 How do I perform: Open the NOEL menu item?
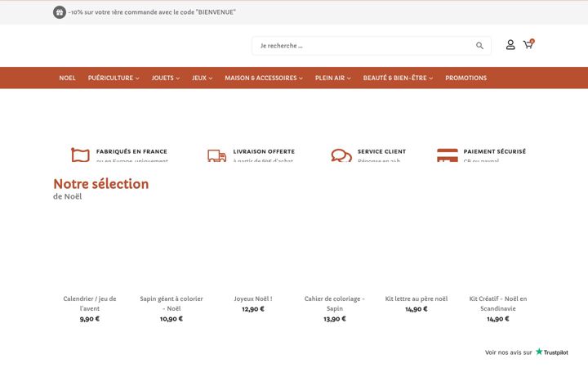pyautogui.click(x=67, y=79)
